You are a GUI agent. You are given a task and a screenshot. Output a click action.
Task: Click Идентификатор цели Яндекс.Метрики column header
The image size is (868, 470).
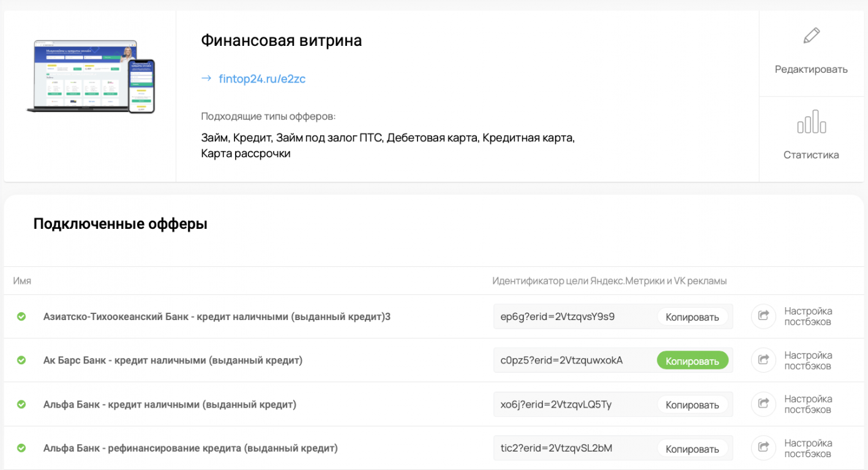tap(610, 281)
